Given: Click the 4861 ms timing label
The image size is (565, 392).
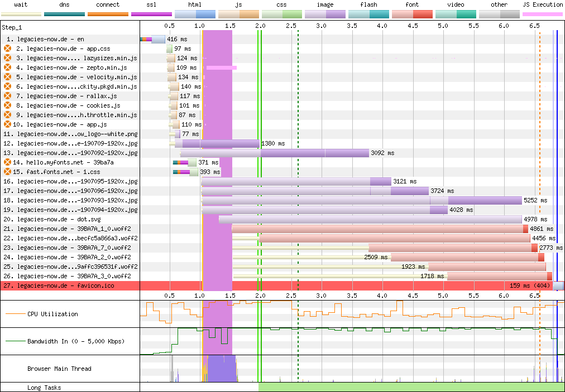Looking at the screenshot, I should [542, 229].
